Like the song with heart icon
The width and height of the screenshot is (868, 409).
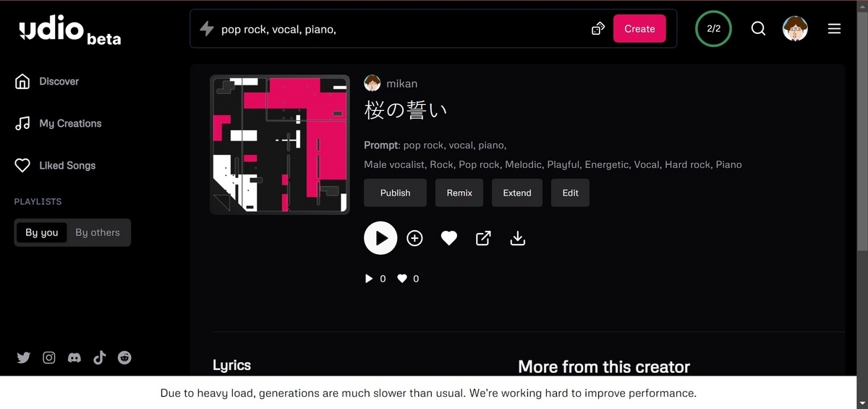449,238
